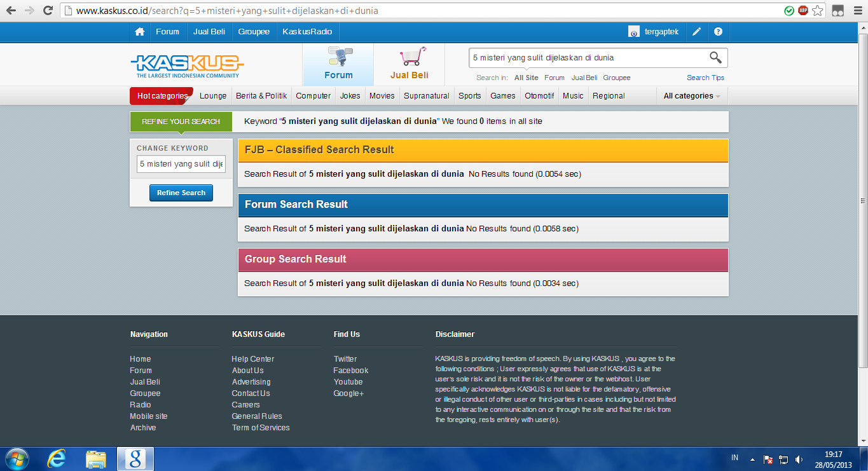The image size is (868, 471).
Task: Open the Jual Beli shopping cart tab
Action: click(409, 64)
